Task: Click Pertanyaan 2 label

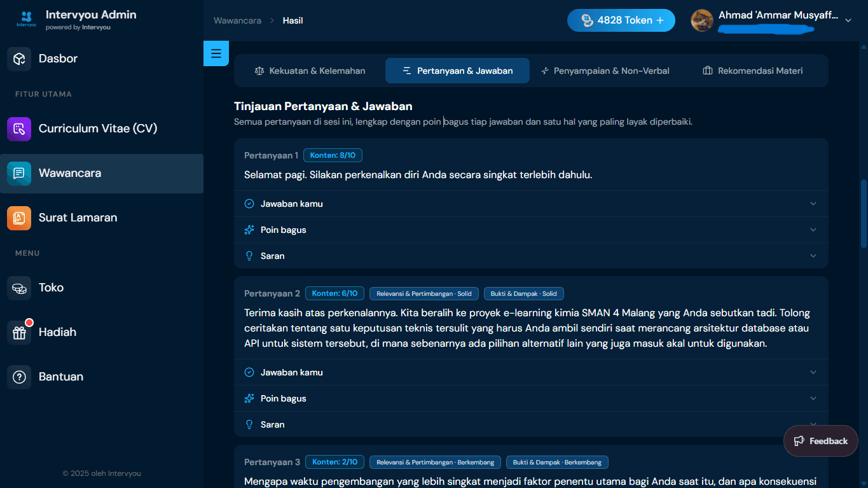Action: pyautogui.click(x=272, y=293)
